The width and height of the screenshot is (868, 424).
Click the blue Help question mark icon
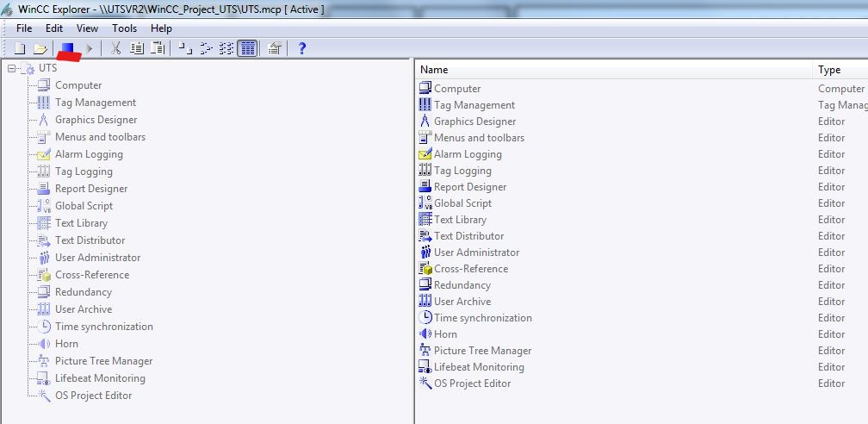302,49
